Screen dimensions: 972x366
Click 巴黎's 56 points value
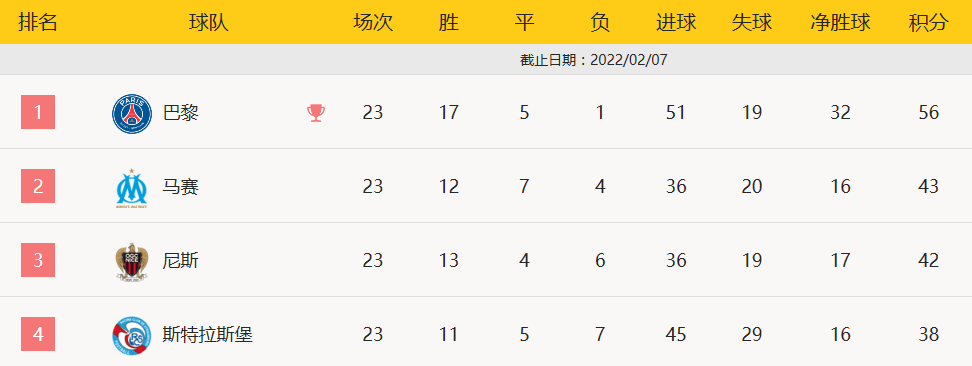[929, 112]
